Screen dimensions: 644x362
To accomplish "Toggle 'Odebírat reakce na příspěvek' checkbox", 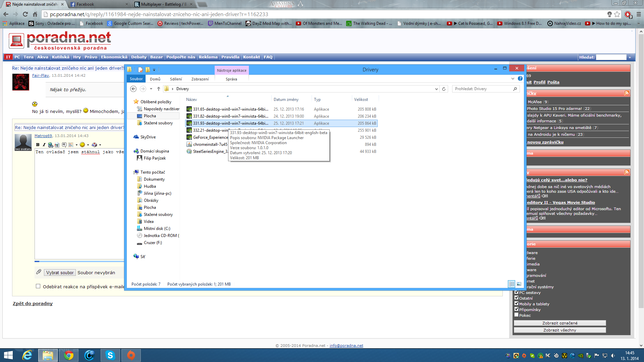I will [38, 286].
